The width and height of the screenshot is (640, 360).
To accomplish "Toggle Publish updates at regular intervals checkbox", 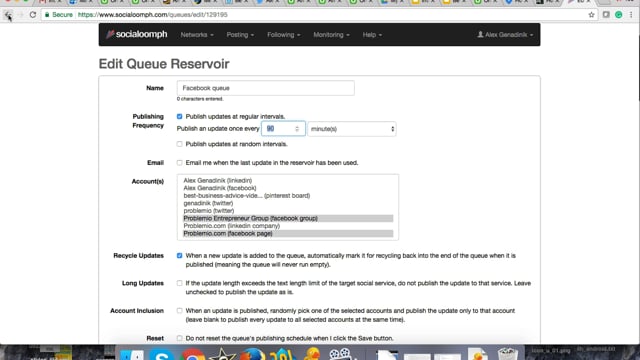I will 180,116.
